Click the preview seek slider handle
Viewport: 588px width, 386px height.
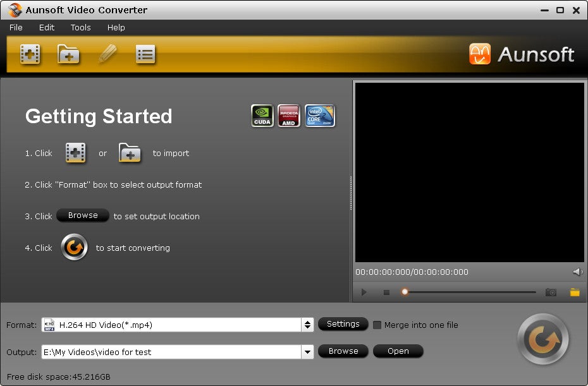pos(405,292)
